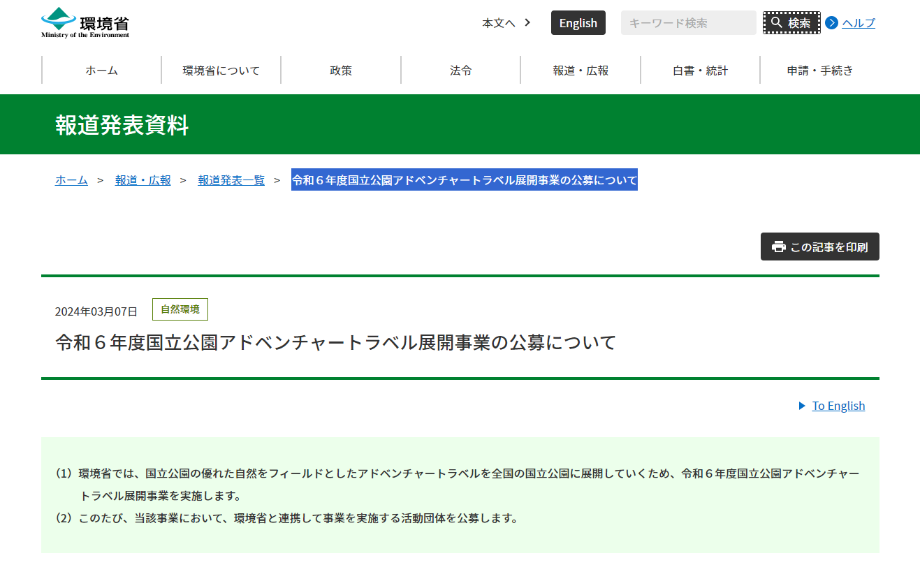Screen dimensions: 920x588
Task: Click the printer icon on print button
Action: pyautogui.click(x=778, y=247)
